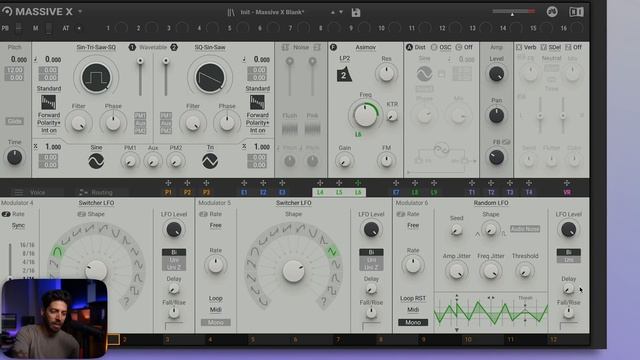The height and width of the screenshot is (360, 640).
Task: Select Forward option under oscillator 1
Action: point(49,115)
